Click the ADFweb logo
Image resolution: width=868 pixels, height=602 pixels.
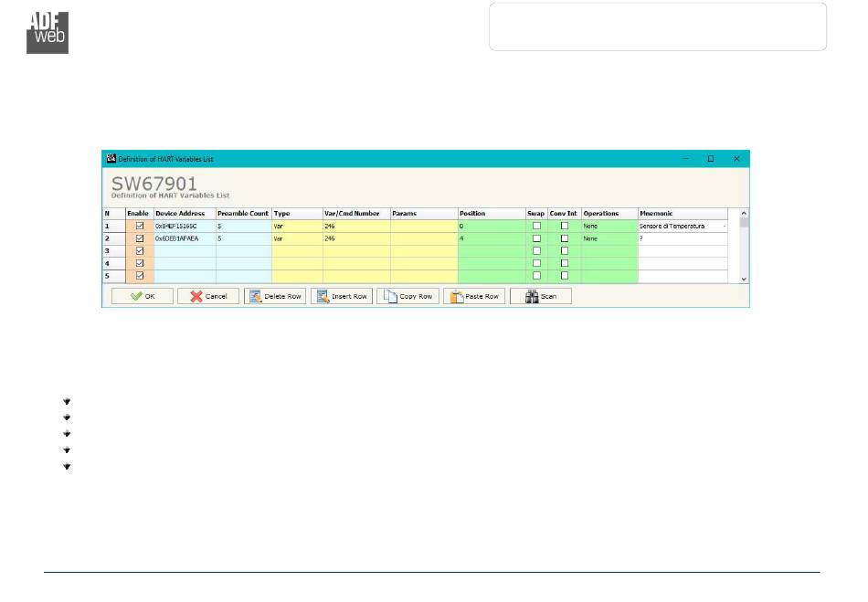click(48, 33)
